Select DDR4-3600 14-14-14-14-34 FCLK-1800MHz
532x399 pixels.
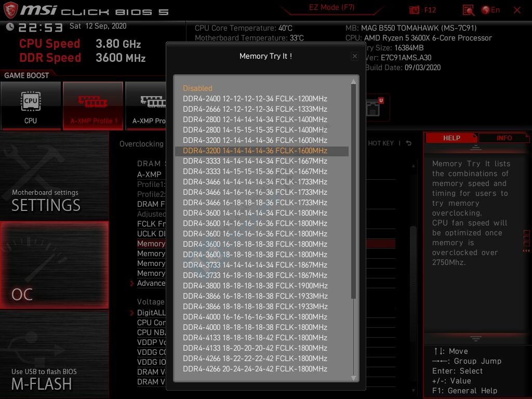tap(262, 213)
